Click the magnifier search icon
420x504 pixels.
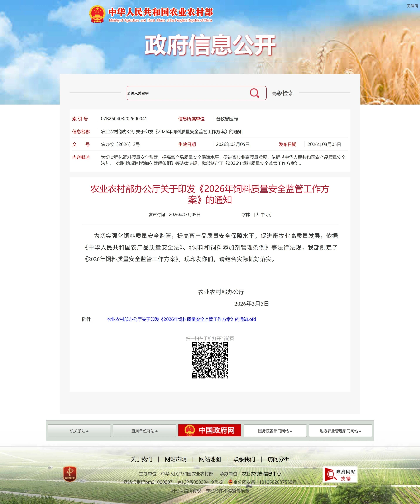254,93
